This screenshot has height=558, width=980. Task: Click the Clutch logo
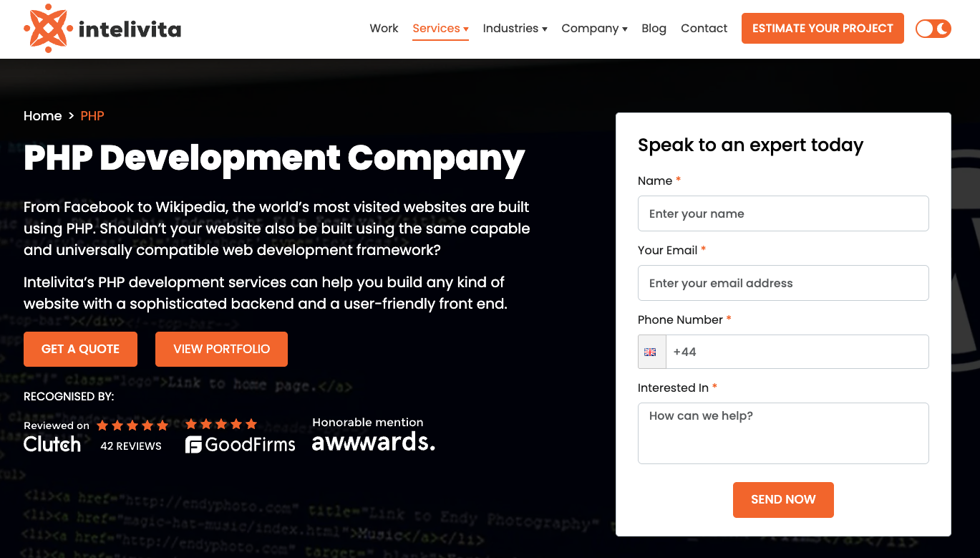(x=52, y=444)
